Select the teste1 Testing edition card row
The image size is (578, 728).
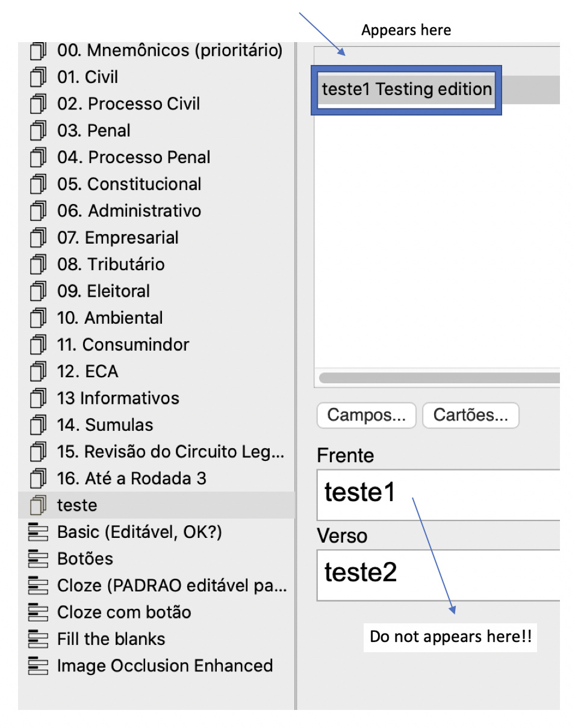pos(438,90)
